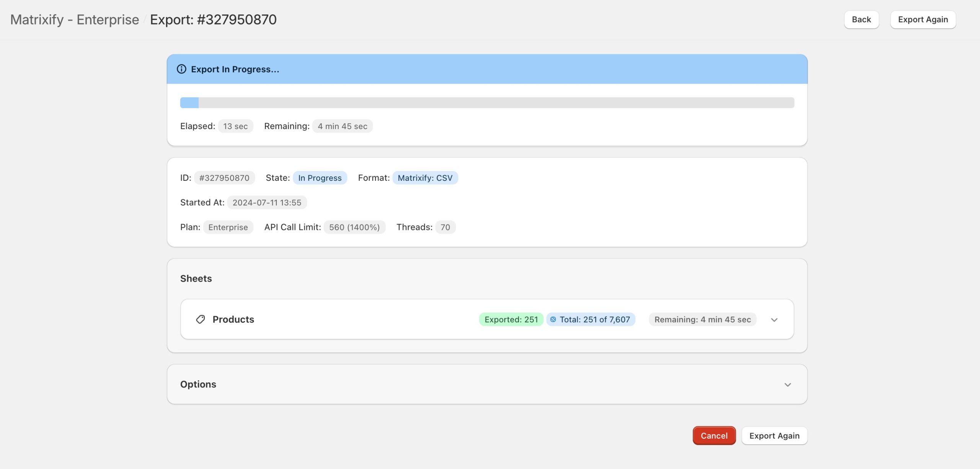Click the Products tag icon

pyautogui.click(x=200, y=319)
